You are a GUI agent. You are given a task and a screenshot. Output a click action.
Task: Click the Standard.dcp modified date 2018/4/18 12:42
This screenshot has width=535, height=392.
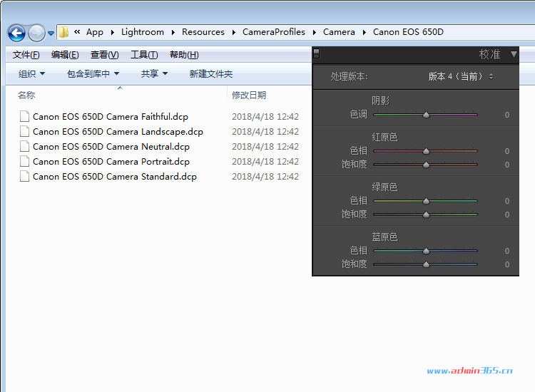pyautogui.click(x=265, y=177)
